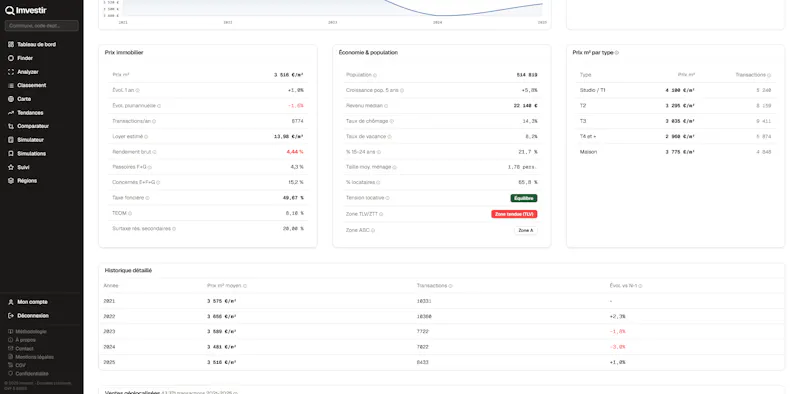Click the info icon next to Rendement brut
Image resolution: width=800 pixels, height=394 pixels.
pyautogui.click(x=155, y=152)
